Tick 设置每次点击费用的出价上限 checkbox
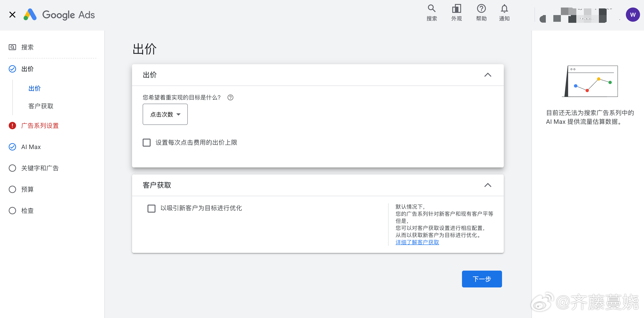This screenshot has height=318, width=644. (x=146, y=142)
